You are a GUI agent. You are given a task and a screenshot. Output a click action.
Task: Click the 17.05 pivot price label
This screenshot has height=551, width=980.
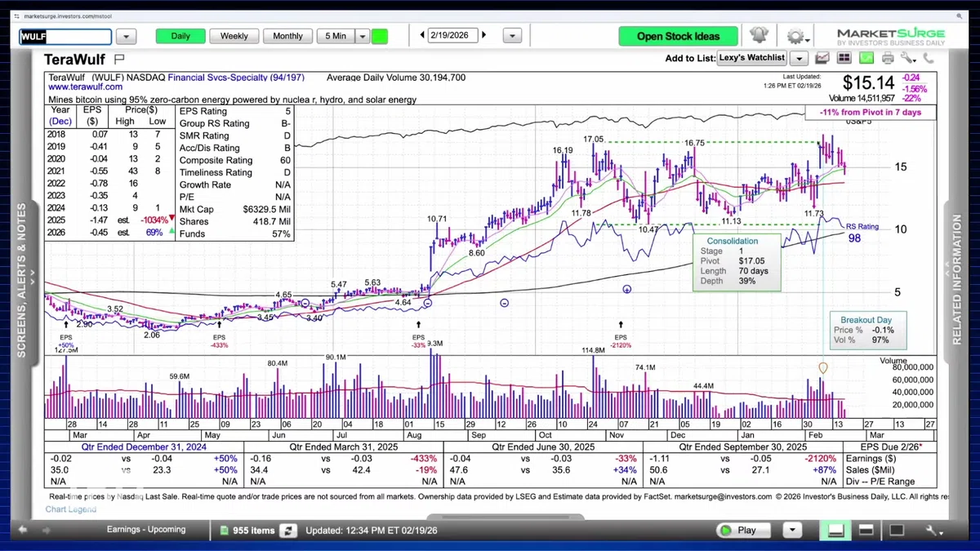[594, 140]
